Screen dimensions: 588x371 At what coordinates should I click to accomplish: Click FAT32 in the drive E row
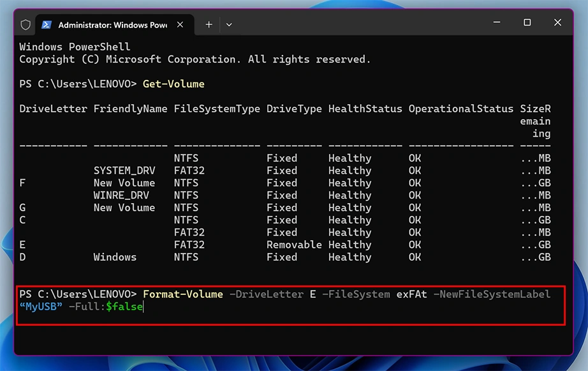pyautogui.click(x=189, y=245)
